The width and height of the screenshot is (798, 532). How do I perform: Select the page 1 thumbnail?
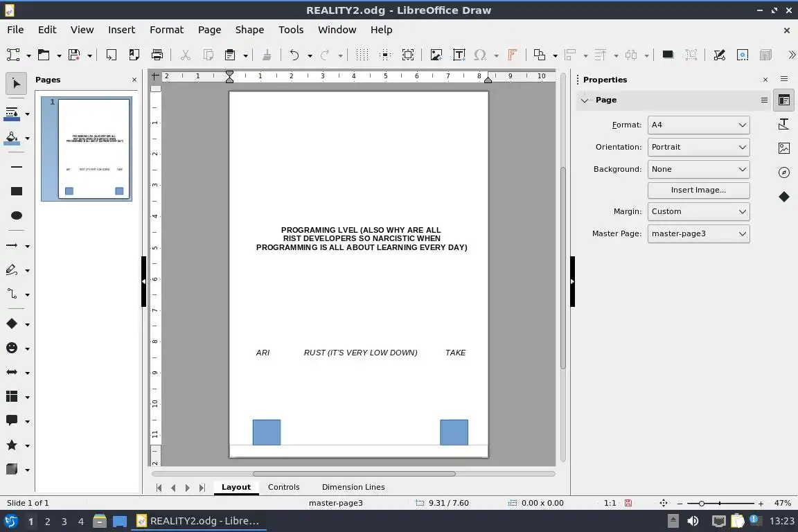coord(94,149)
